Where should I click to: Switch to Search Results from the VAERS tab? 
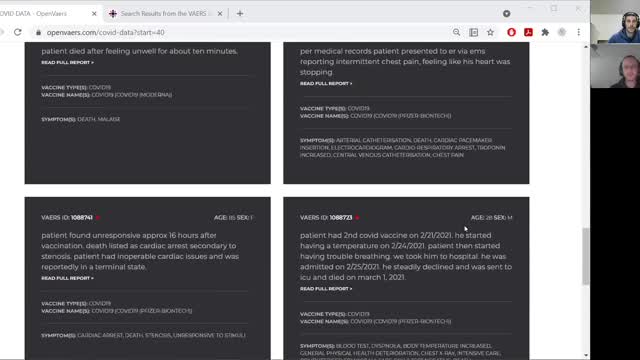[x=163, y=13]
